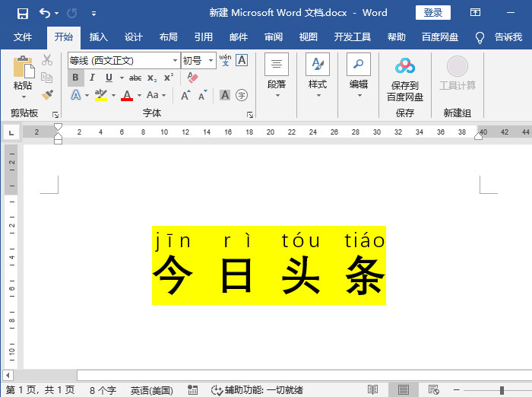The height and width of the screenshot is (397, 532).
Task: Switch to the 插入 insert tab
Action: (98, 37)
